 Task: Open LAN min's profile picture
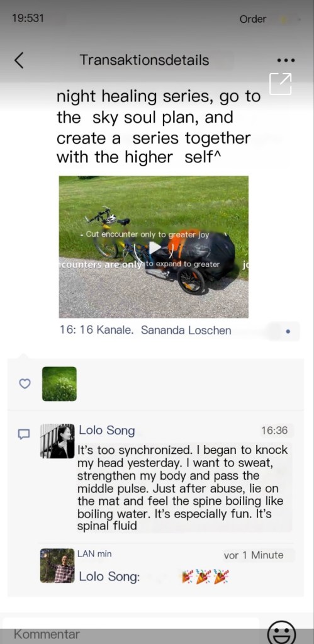(x=57, y=565)
